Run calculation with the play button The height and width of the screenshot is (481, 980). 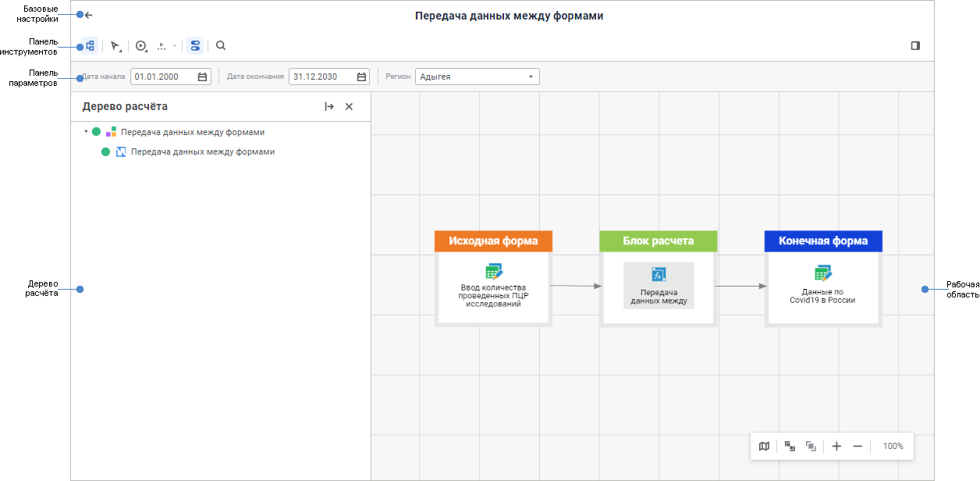click(x=141, y=46)
